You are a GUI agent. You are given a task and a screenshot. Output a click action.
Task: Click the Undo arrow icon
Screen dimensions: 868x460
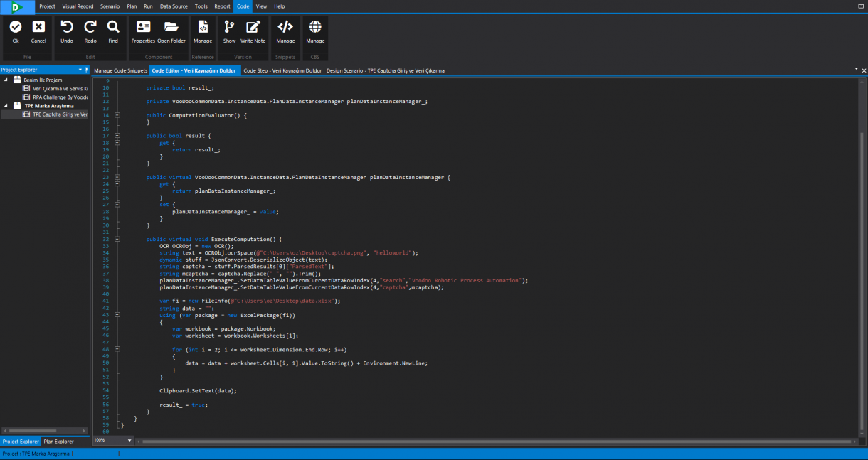click(x=66, y=28)
